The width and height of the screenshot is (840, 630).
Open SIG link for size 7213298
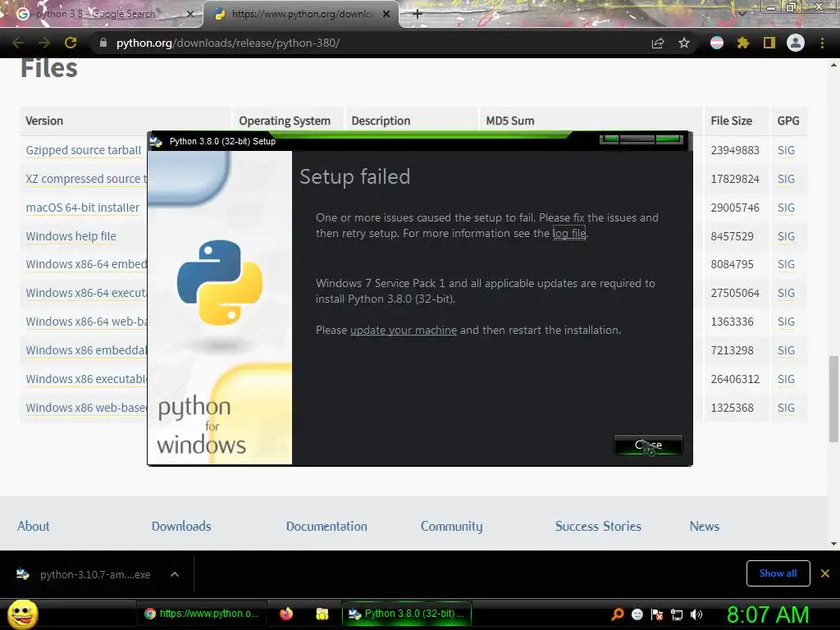coord(786,350)
